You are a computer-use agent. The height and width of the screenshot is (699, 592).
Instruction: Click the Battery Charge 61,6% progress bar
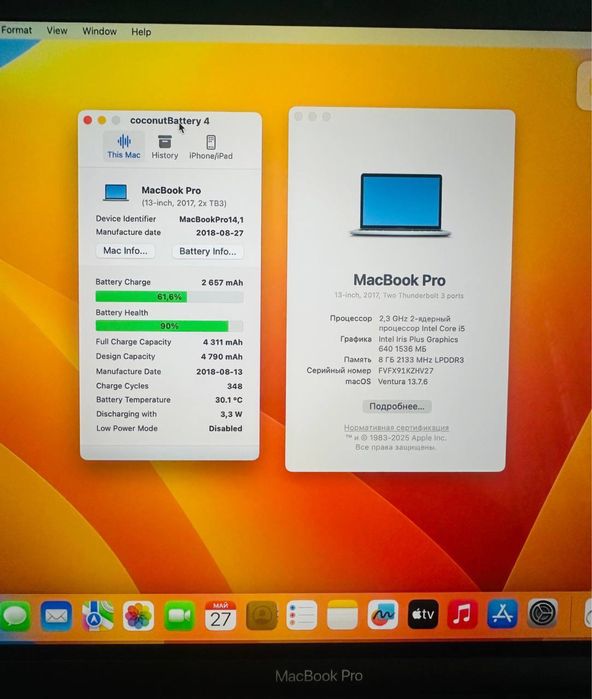pos(169,297)
